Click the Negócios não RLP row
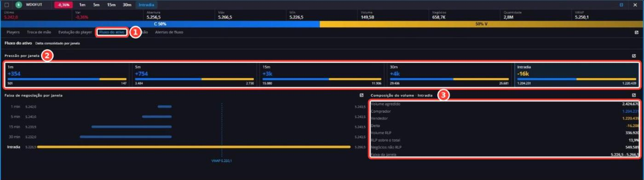 tap(505, 147)
